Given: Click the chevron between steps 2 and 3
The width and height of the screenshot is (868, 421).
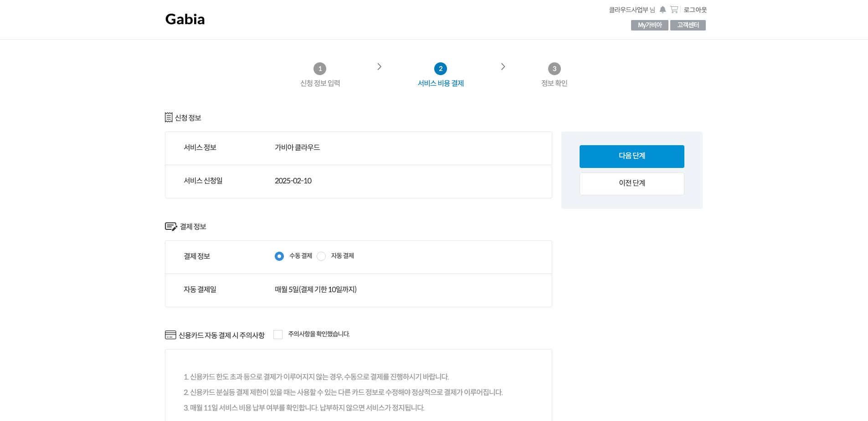Looking at the screenshot, I should (503, 66).
